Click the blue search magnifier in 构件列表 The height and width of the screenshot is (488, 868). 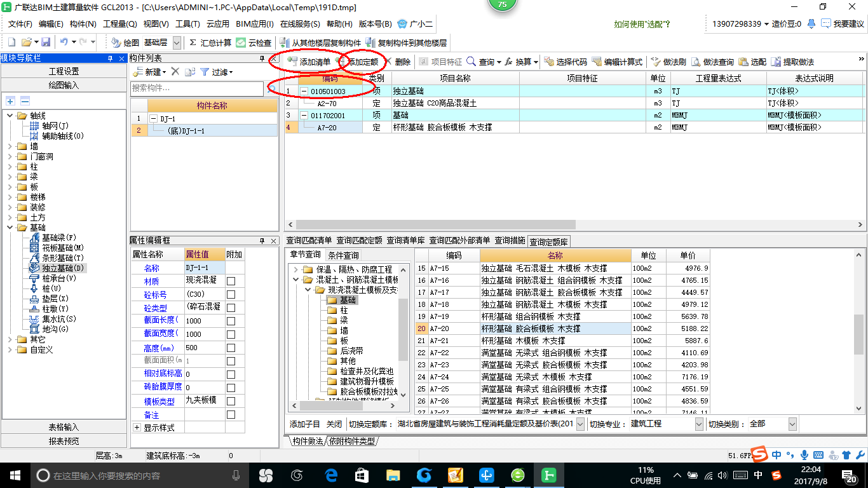271,88
